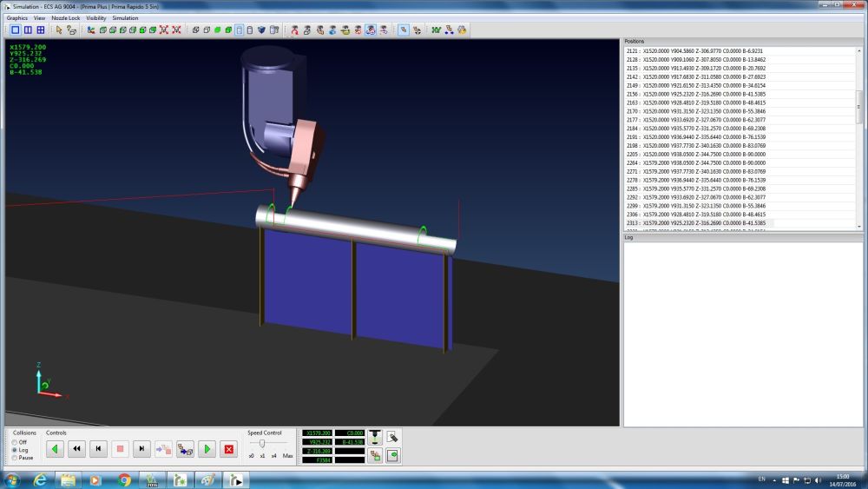
Task: Open Google Chrome from the taskbar
Action: (x=124, y=479)
